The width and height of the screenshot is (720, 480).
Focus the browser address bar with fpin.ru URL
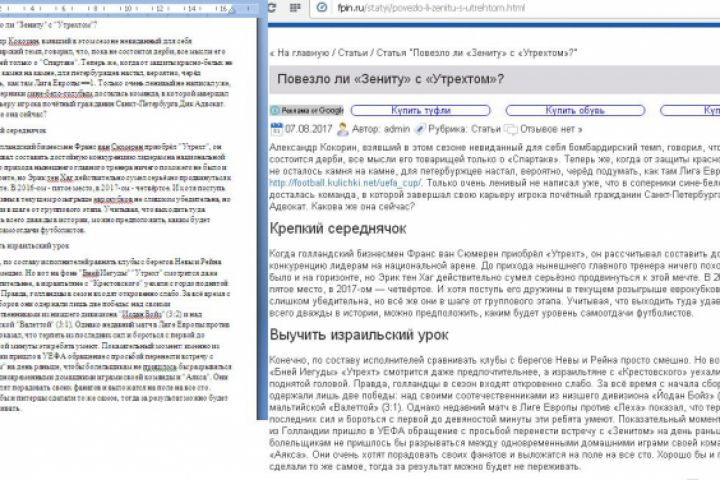pyautogui.click(x=514, y=8)
